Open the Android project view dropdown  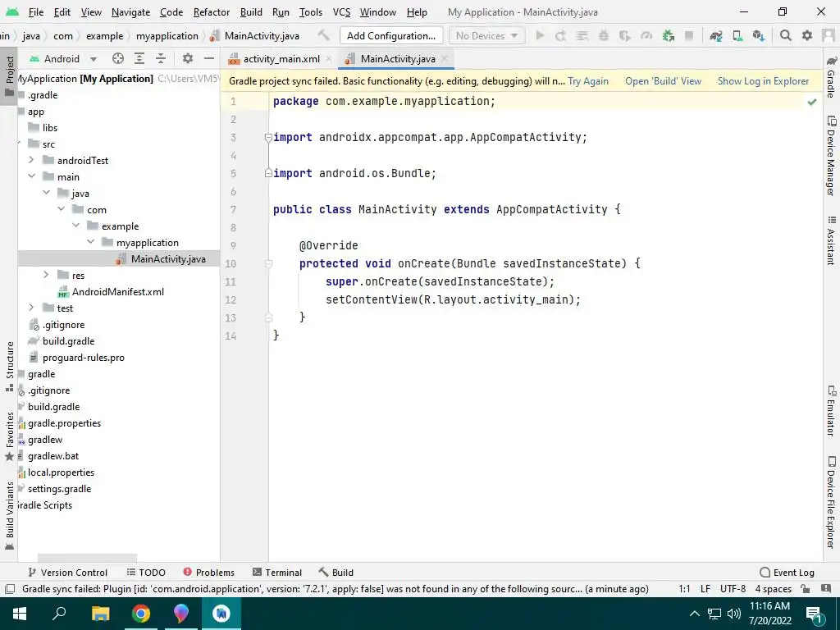pos(63,58)
